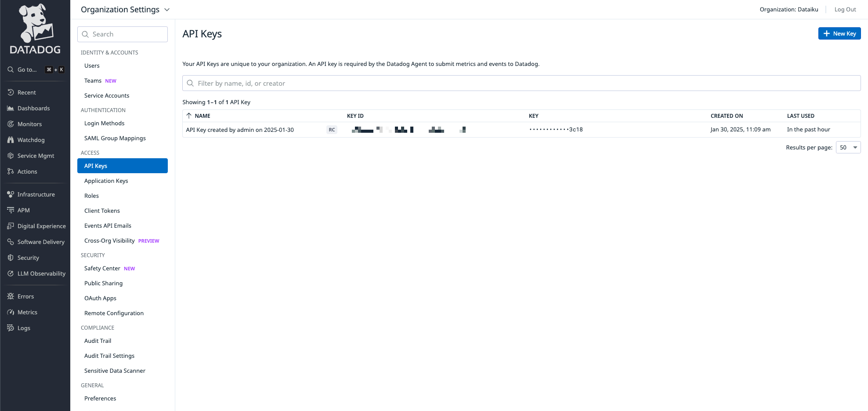Switch to the Application Keys section
Image resolution: width=868 pixels, height=411 pixels.
[106, 181]
